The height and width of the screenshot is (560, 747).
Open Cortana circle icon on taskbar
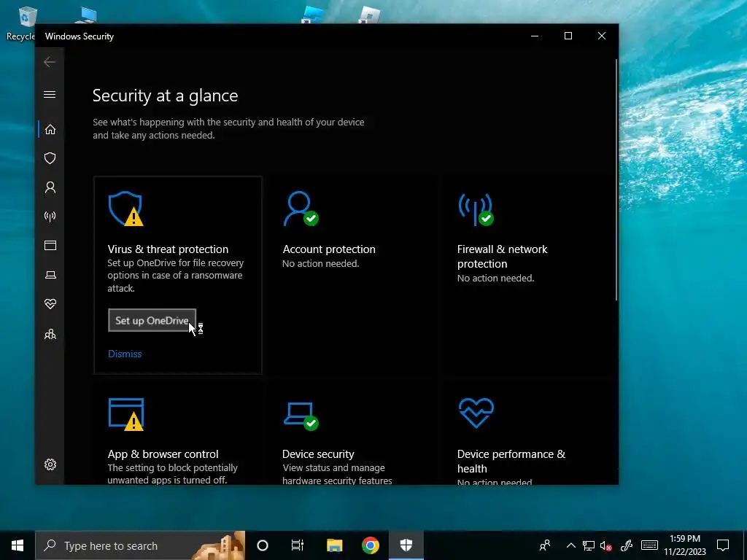pyautogui.click(x=263, y=545)
